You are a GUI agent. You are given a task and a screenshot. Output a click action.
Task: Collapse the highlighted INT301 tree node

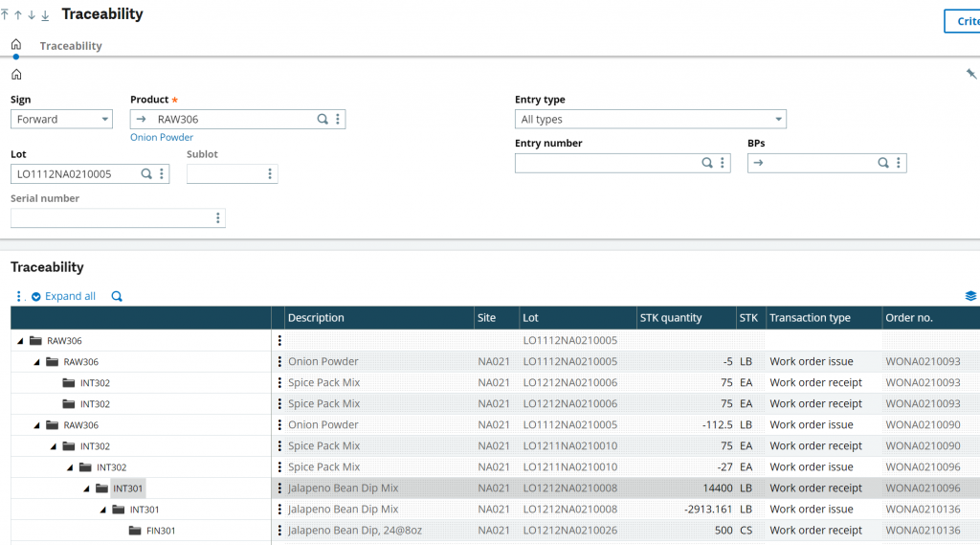point(86,488)
